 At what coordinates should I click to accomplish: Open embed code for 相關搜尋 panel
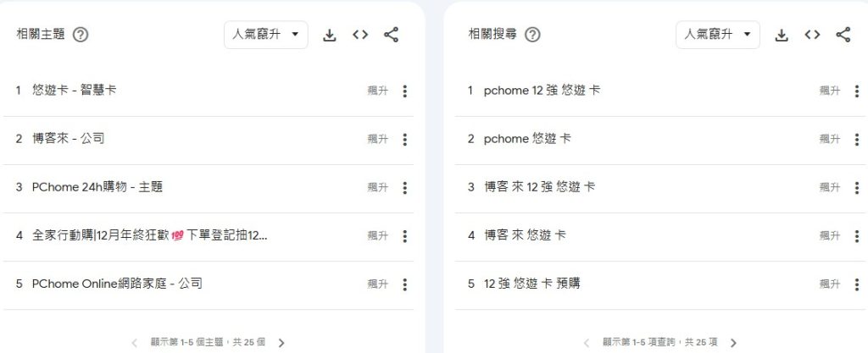tap(812, 35)
